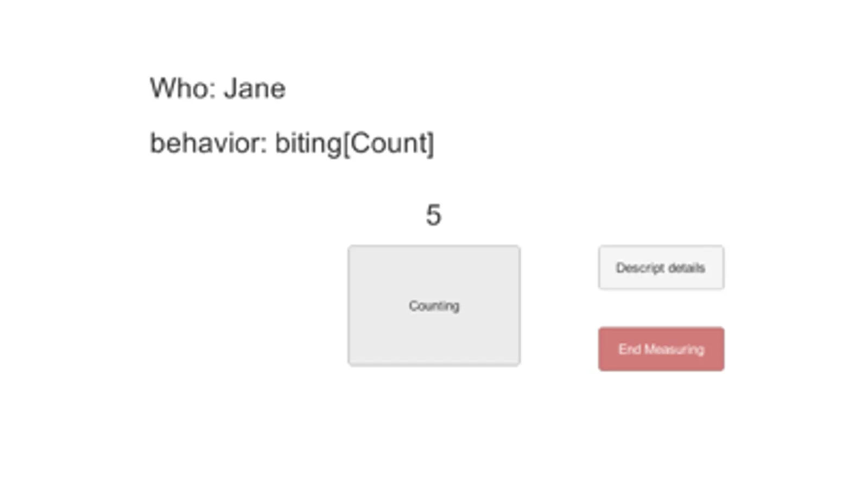Hit the red End Measuring button

tap(661, 349)
